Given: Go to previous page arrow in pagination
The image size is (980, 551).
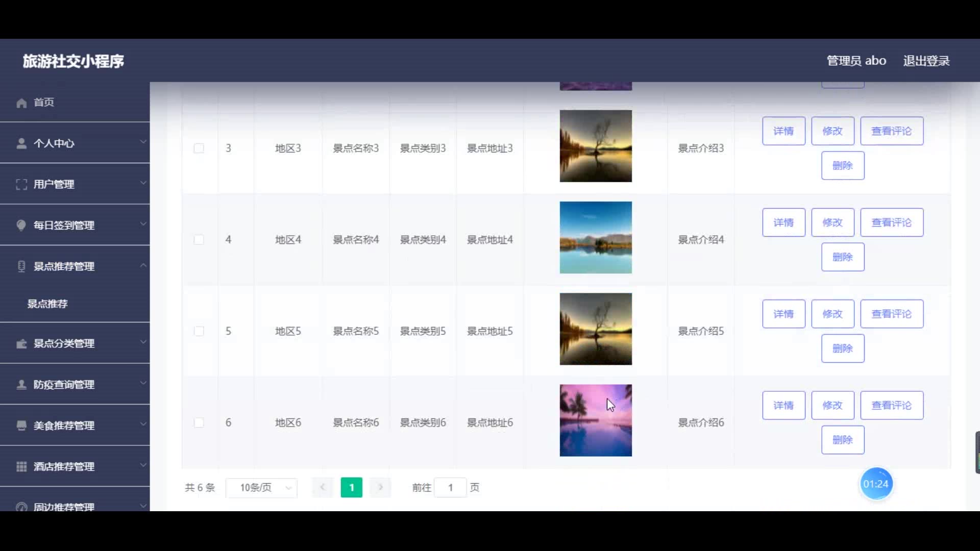Looking at the screenshot, I should (323, 487).
